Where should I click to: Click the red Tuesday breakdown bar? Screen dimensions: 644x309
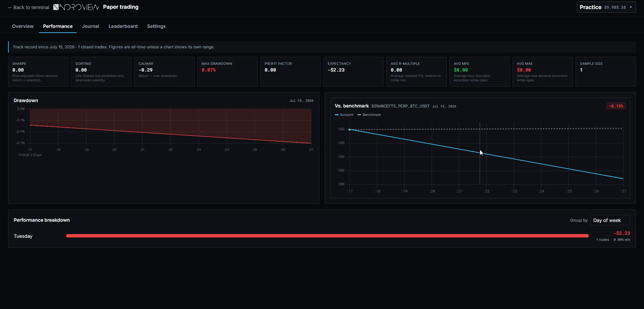pyautogui.click(x=327, y=236)
